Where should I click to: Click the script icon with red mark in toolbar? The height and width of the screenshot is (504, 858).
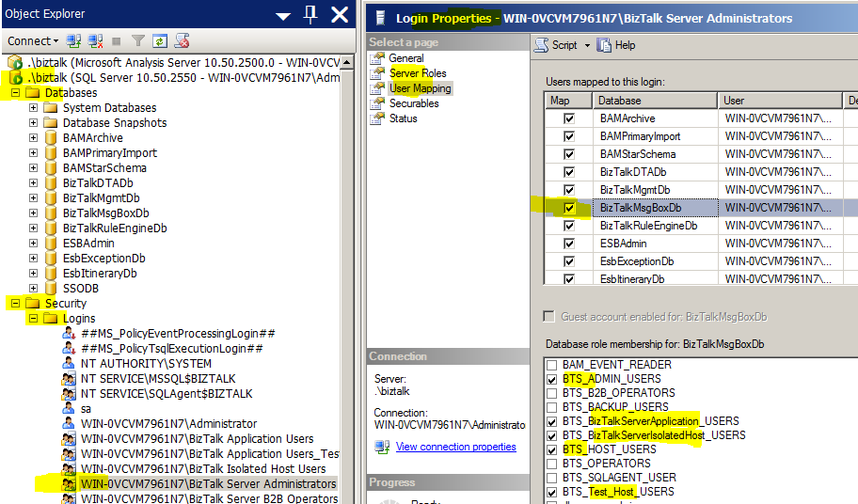pyautogui.click(x=182, y=41)
